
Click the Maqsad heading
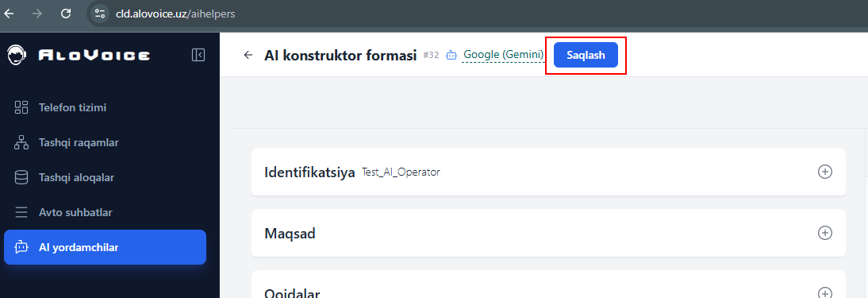[x=290, y=233]
